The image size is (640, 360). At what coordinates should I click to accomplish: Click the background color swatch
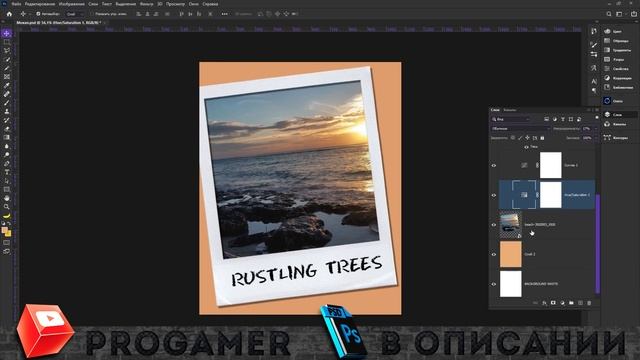coord(9,234)
